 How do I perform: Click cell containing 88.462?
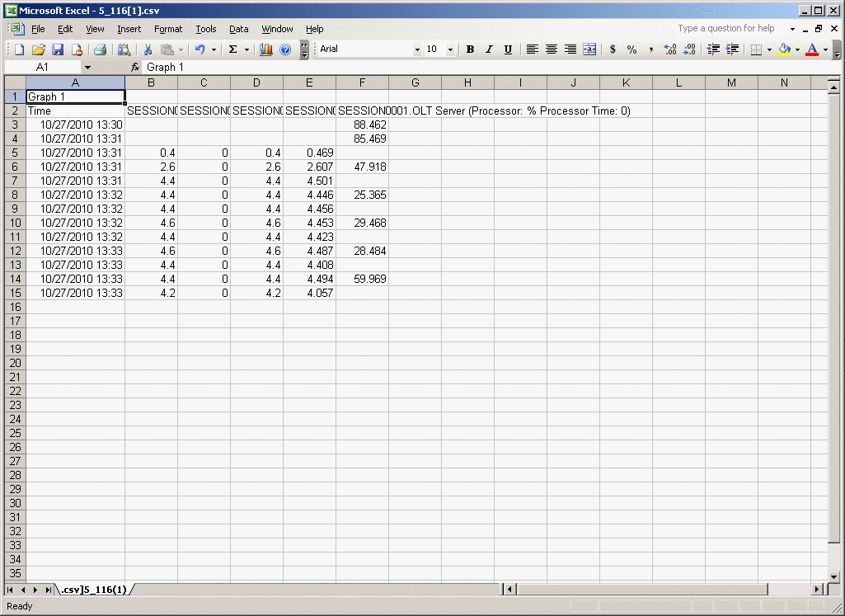(x=362, y=125)
